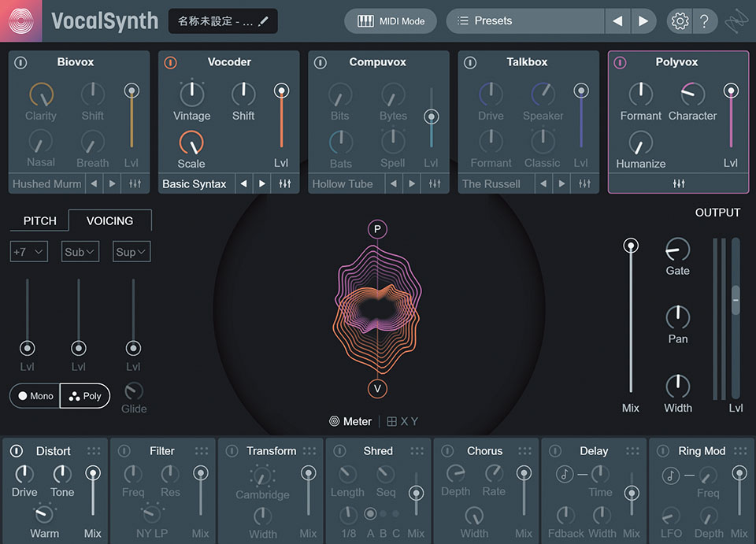
Task: Open Hushed Murm preset name list
Action: coord(46,183)
